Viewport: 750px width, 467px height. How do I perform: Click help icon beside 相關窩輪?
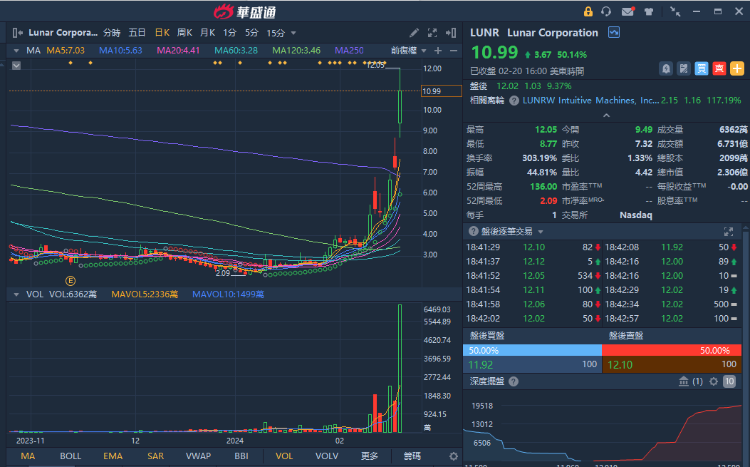coord(514,100)
